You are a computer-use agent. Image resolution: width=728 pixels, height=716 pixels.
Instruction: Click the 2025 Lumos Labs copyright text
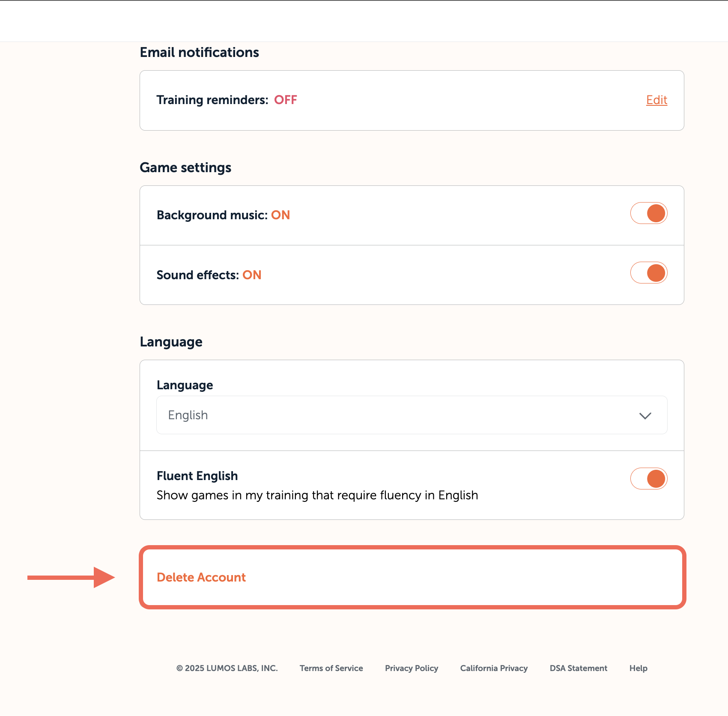(227, 668)
